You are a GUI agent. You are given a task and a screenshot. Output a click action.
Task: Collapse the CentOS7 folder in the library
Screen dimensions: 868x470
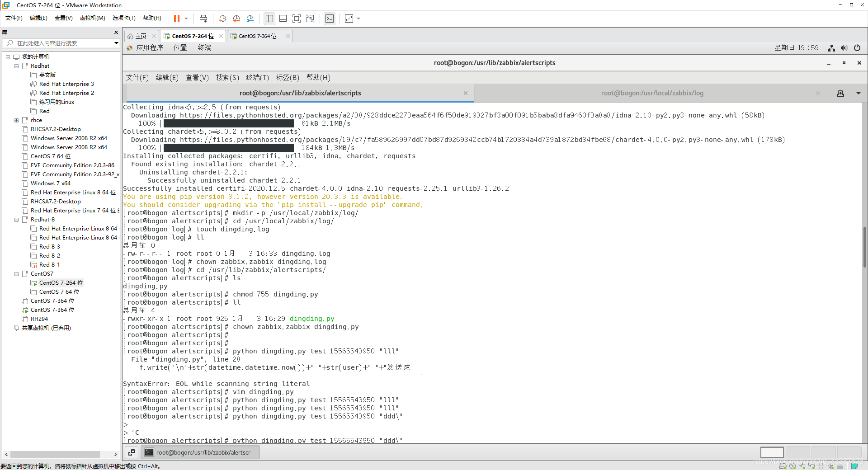[16, 274]
